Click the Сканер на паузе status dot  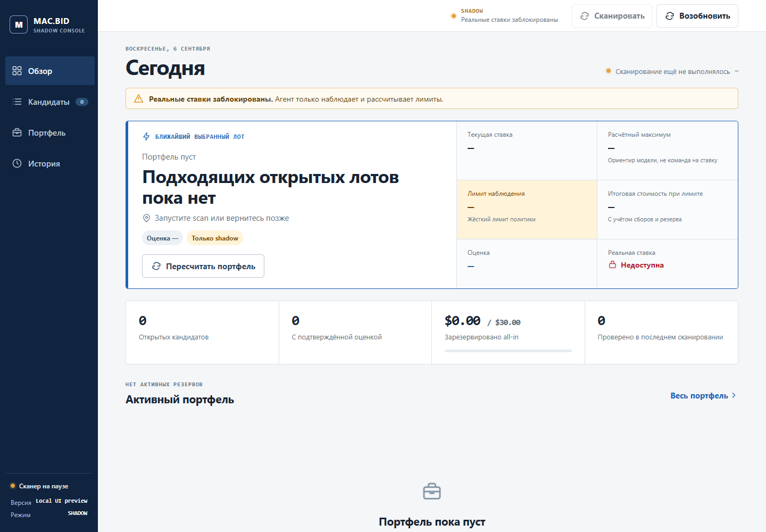(13, 486)
